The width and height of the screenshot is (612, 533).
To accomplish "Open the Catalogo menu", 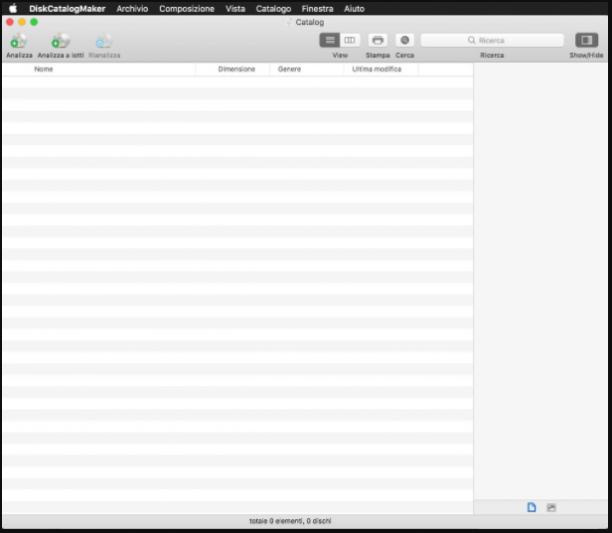I will 273,9.
